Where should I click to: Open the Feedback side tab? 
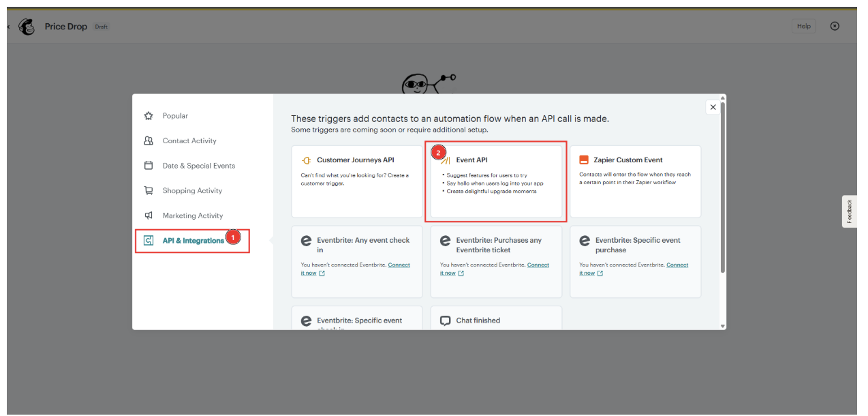tap(850, 211)
